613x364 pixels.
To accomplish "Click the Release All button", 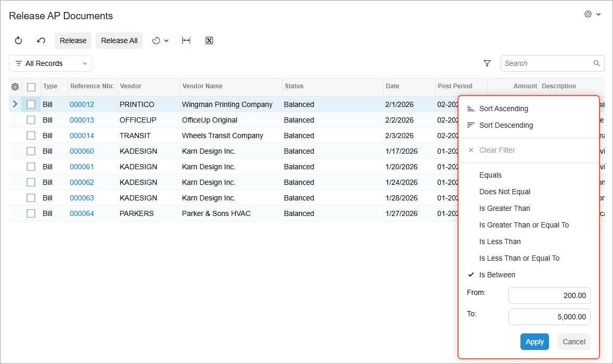I will (119, 41).
